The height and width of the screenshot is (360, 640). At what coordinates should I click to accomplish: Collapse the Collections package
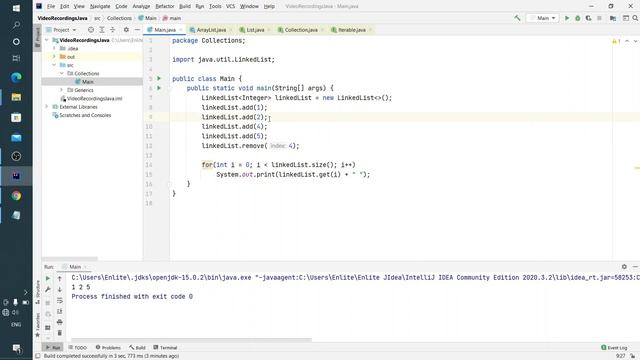pyautogui.click(x=62, y=73)
